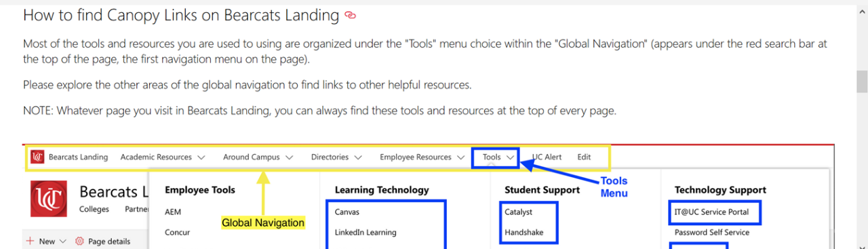Expand the Directories menu chevron
This screenshot has width=868, height=249.
click(x=358, y=157)
